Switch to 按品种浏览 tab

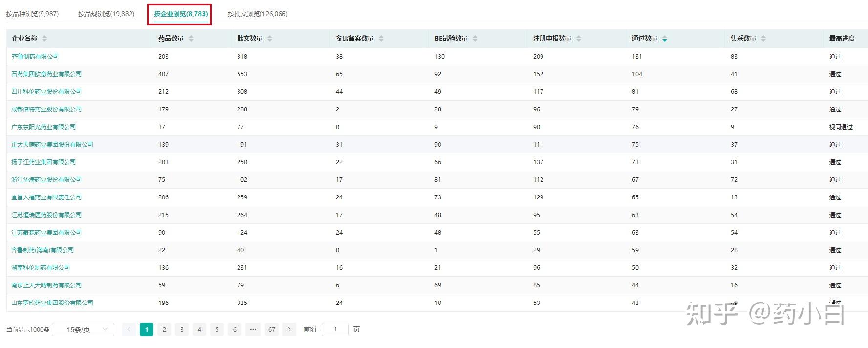(x=32, y=14)
